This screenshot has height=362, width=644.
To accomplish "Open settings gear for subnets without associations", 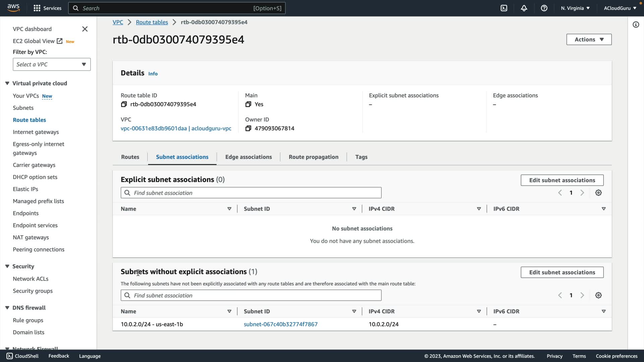I will 598,295.
